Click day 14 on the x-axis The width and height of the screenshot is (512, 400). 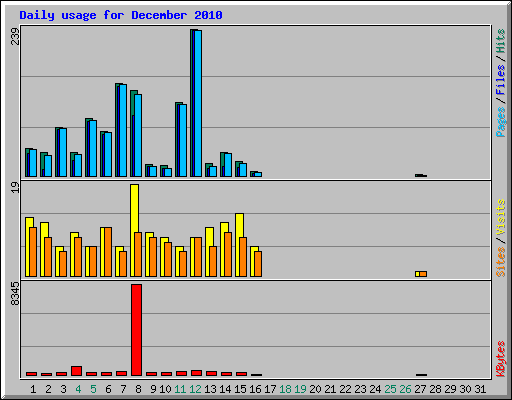225,389
